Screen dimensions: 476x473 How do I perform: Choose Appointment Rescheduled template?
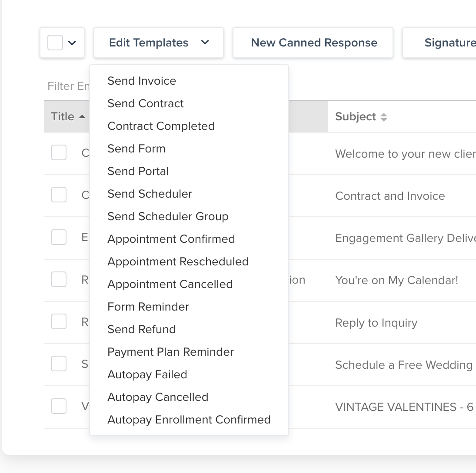coord(178,261)
